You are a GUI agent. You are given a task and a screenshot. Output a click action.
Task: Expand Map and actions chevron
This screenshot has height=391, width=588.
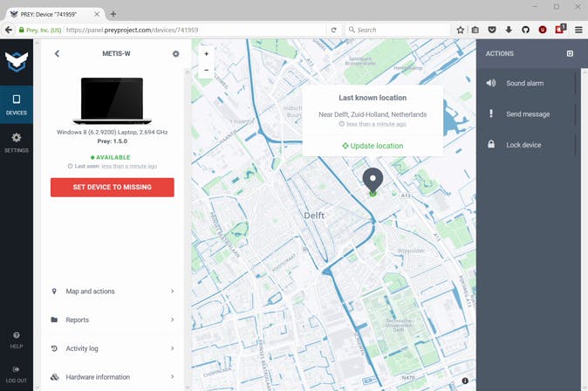click(172, 292)
